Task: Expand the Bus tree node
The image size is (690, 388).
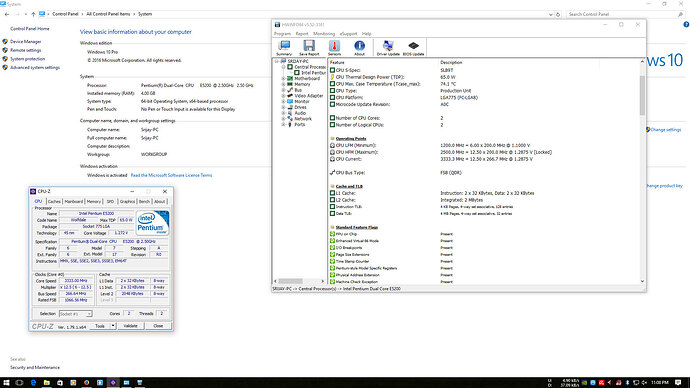Action: (283, 90)
